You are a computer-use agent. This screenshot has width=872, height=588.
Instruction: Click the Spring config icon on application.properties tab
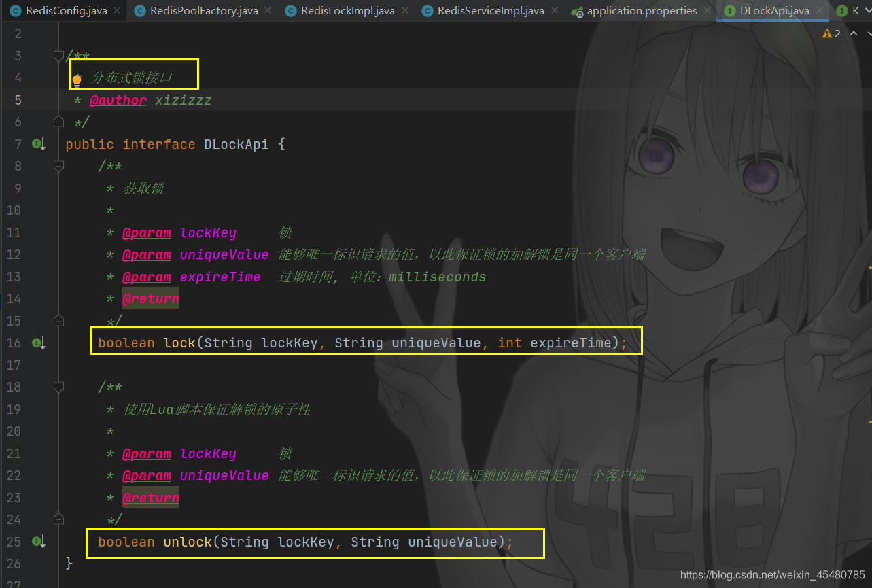pos(577,12)
